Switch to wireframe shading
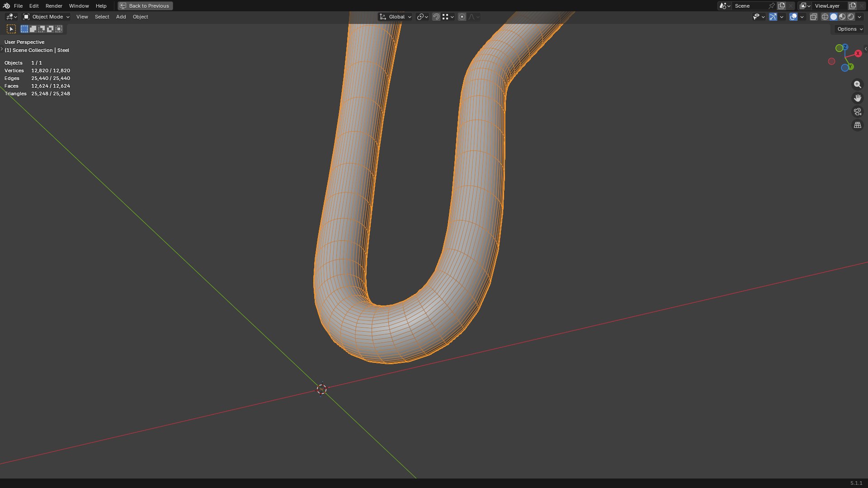The height and width of the screenshot is (488, 868). [x=825, y=17]
